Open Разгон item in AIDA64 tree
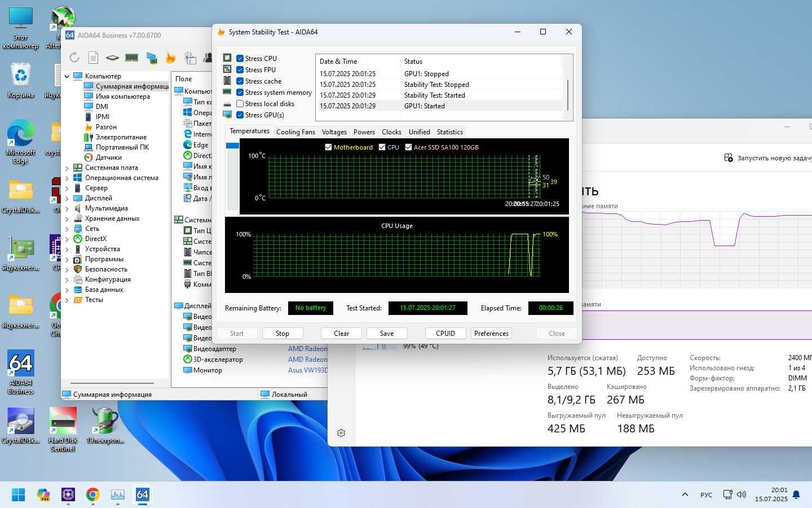 pyautogui.click(x=106, y=127)
